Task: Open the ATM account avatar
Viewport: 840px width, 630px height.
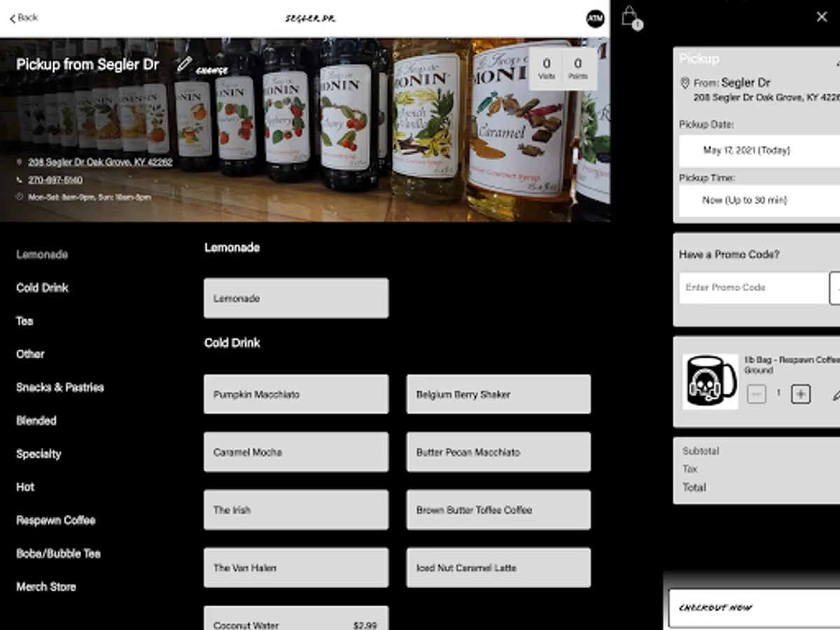Action: 595,19
